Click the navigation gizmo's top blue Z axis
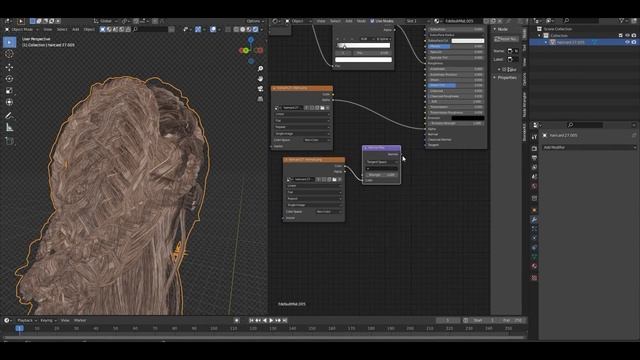 point(251,40)
